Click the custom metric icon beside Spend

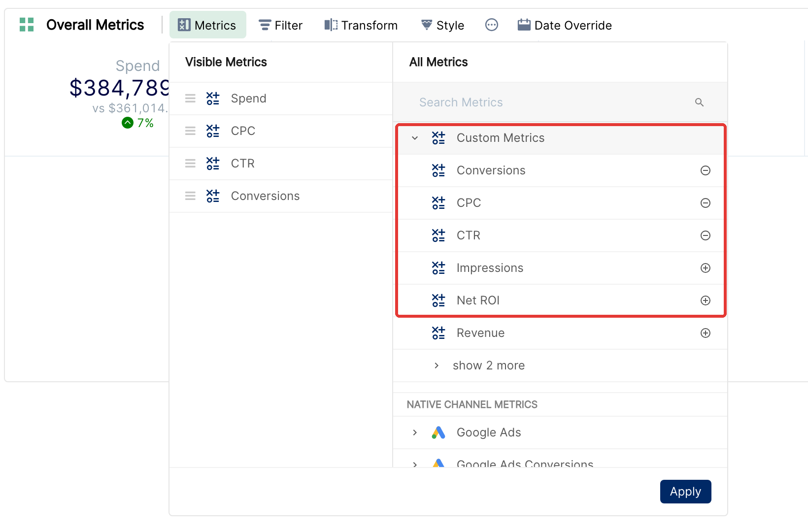click(213, 99)
